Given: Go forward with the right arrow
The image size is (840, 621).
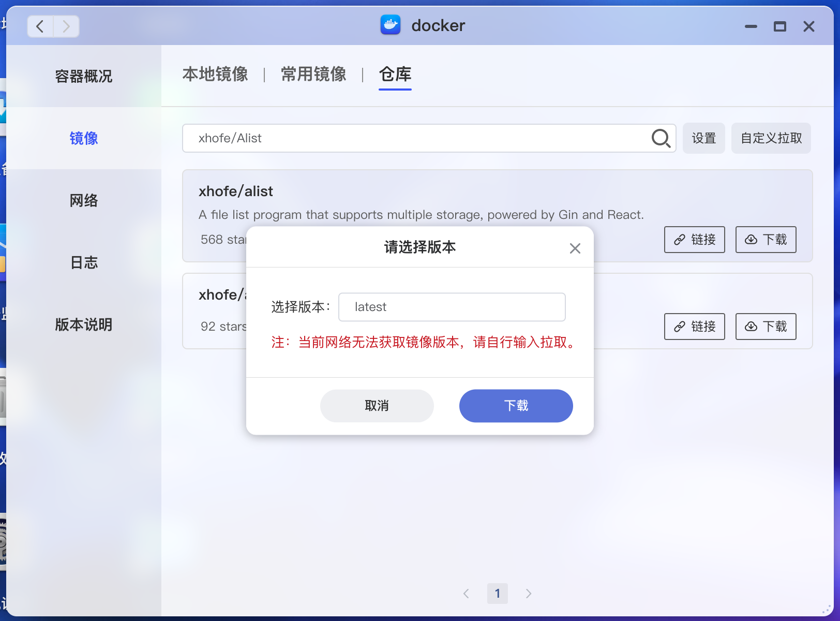Looking at the screenshot, I should coord(66,26).
